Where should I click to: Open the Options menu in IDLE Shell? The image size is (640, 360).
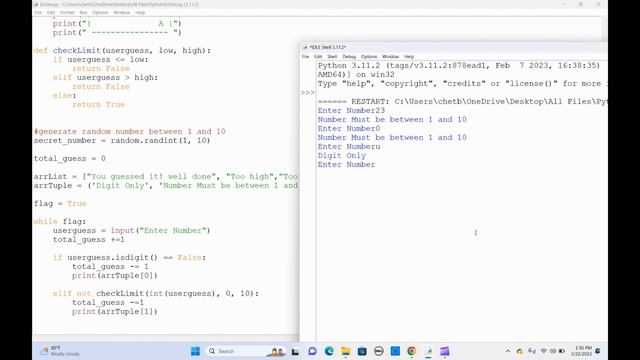tap(369, 57)
